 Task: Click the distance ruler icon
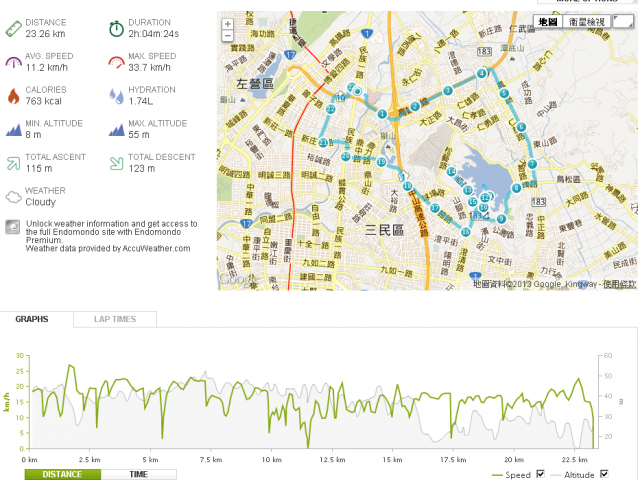tap(13, 29)
